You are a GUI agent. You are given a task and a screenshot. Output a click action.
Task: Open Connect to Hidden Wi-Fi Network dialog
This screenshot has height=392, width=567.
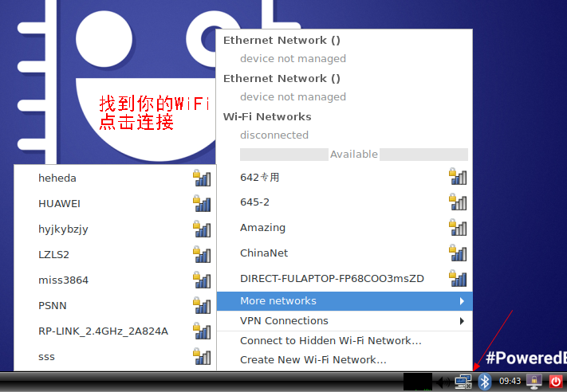[345, 341]
